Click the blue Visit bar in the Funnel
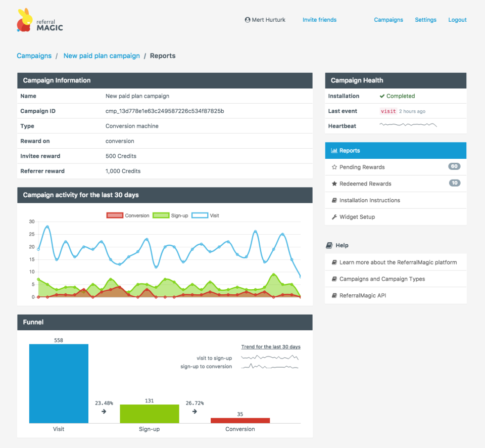485x448 pixels. (x=58, y=384)
